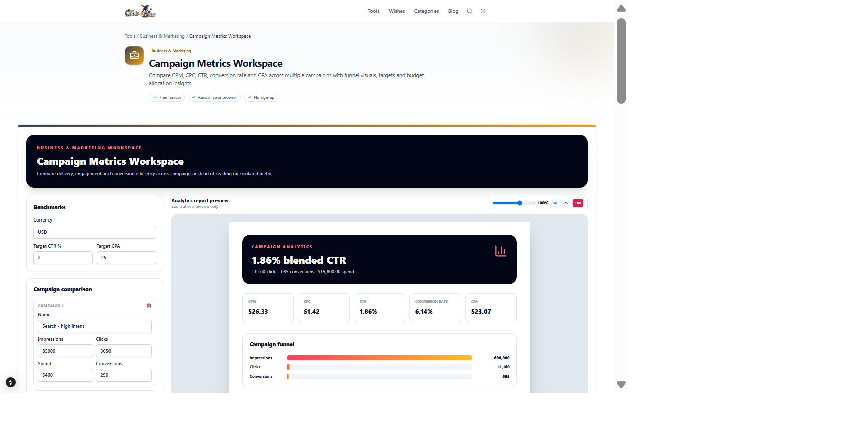Focus the Currency input field
Screen dimensions: 868x442
tap(94, 232)
